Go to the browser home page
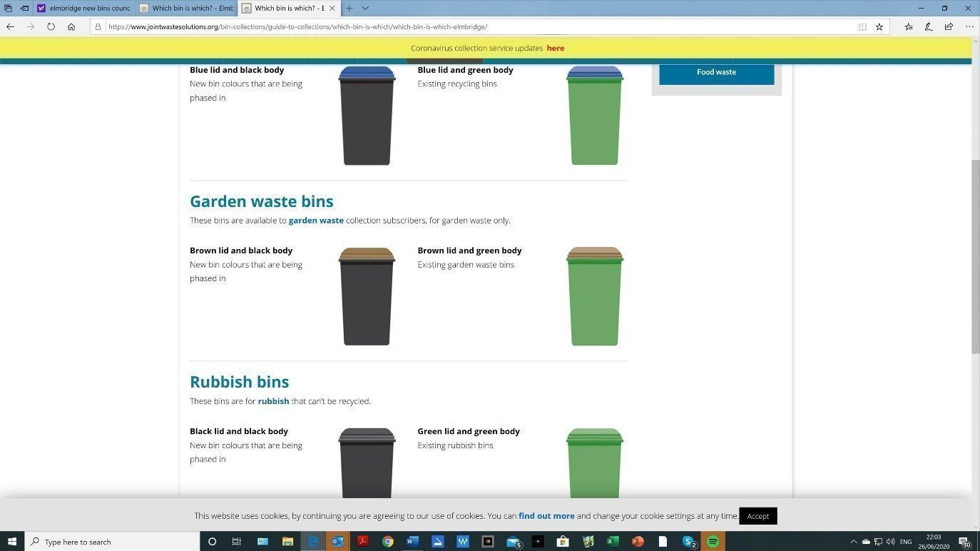The width and height of the screenshot is (980, 551). point(71,26)
